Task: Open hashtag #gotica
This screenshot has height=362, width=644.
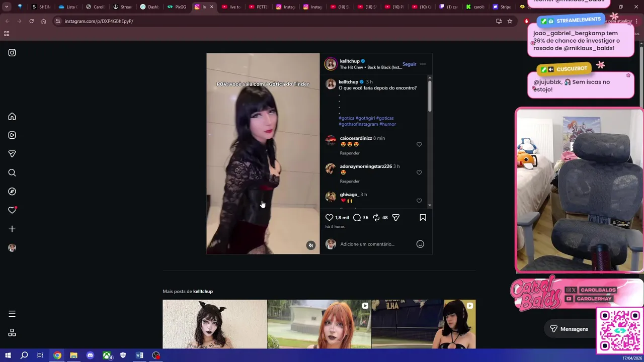Action: (x=346, y=118)
